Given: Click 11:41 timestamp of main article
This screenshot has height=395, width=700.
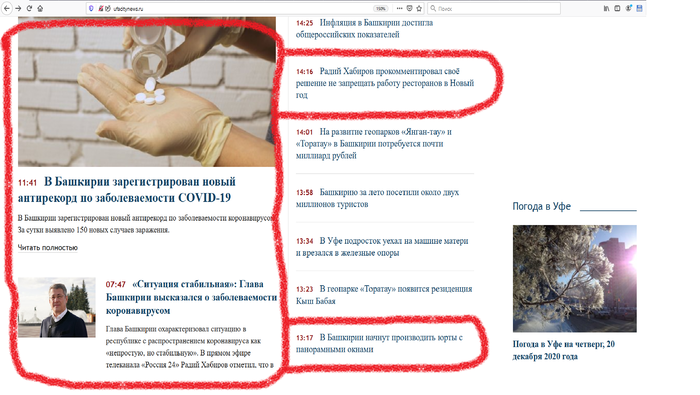Looking at the screenshot, I should click(x=27, y=183).
